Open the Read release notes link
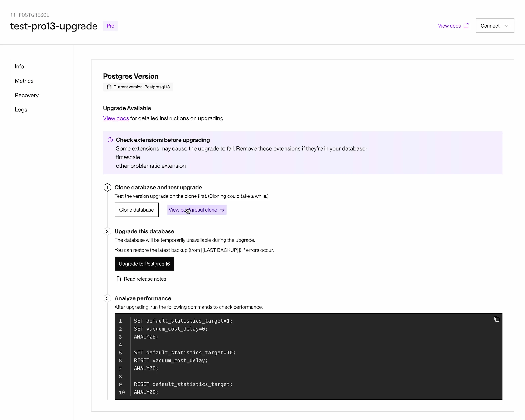The height and width of the screenshot is (420, 525). tap(145, 279)
